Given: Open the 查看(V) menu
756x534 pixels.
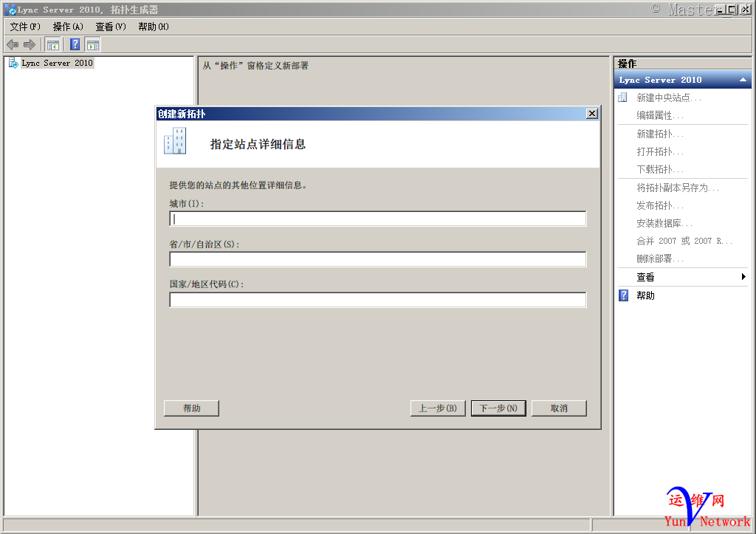Looking at the screenshot, I should (111, 27).
